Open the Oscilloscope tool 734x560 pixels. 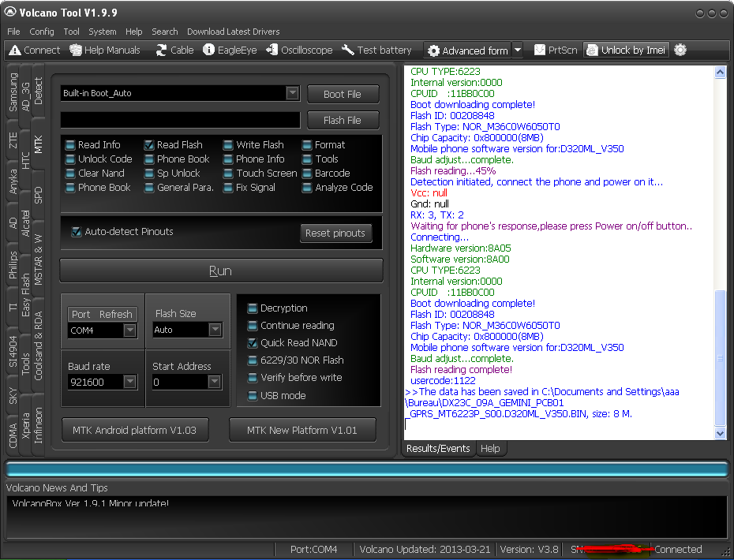click(299, 50)
